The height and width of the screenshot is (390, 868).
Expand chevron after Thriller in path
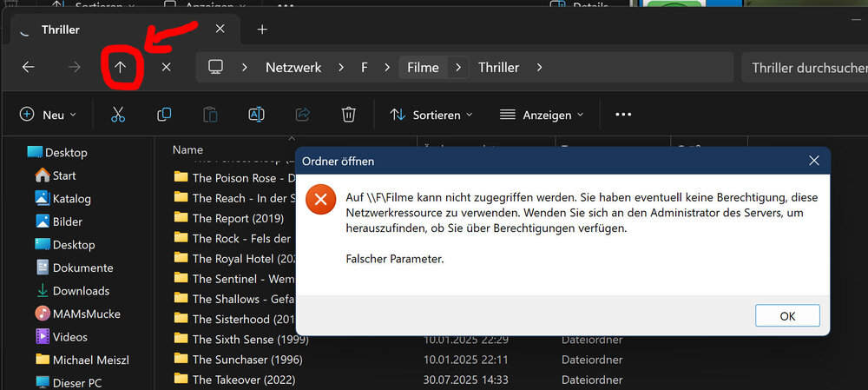(539, 68)
